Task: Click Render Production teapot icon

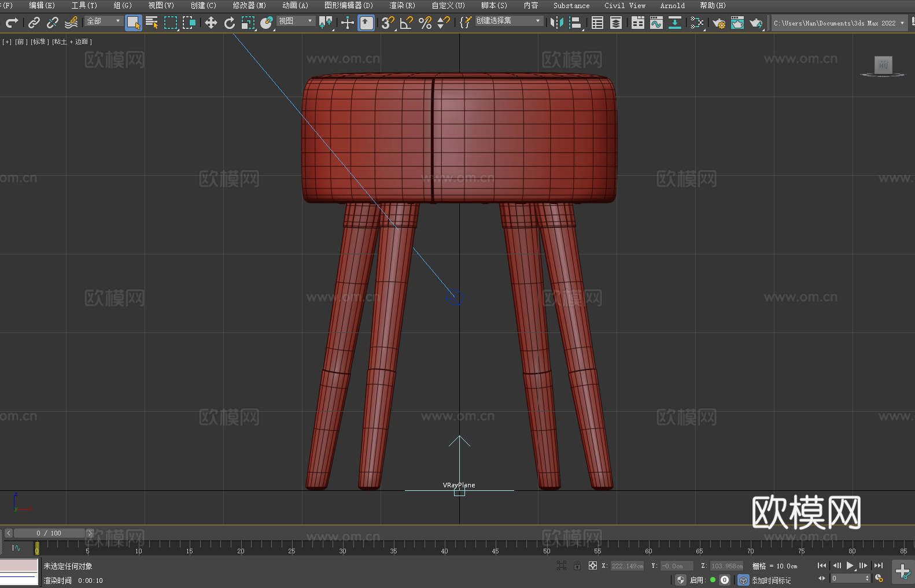Action: pyautogui.click(x=756, y=23)
